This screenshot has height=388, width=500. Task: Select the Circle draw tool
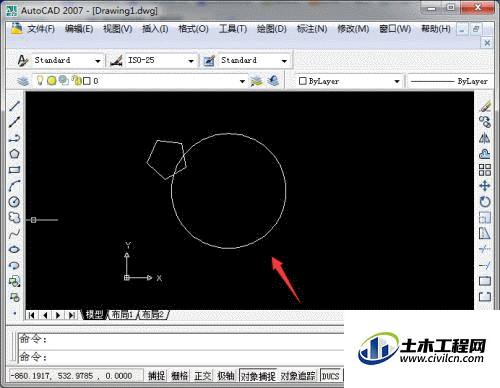point(14,202)
